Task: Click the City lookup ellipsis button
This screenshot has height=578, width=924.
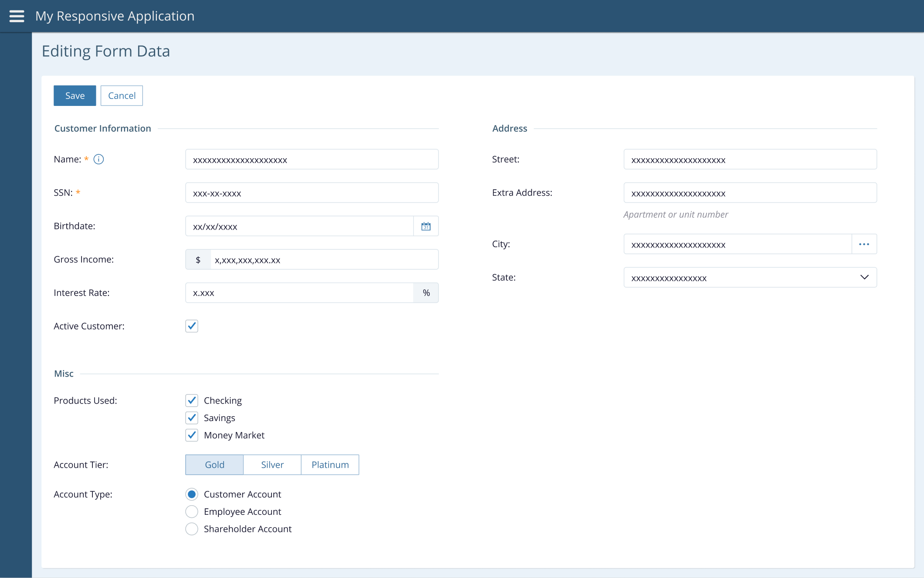Action: [864, 244]
